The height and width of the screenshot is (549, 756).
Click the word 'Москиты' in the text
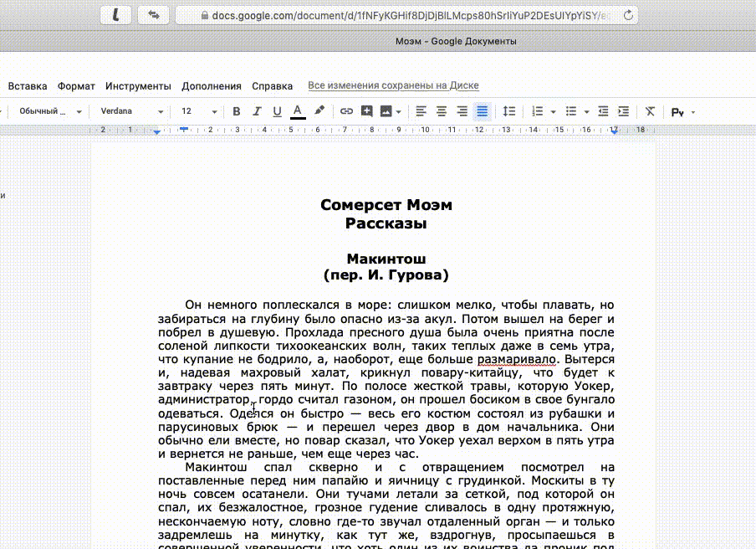point(557,481)
